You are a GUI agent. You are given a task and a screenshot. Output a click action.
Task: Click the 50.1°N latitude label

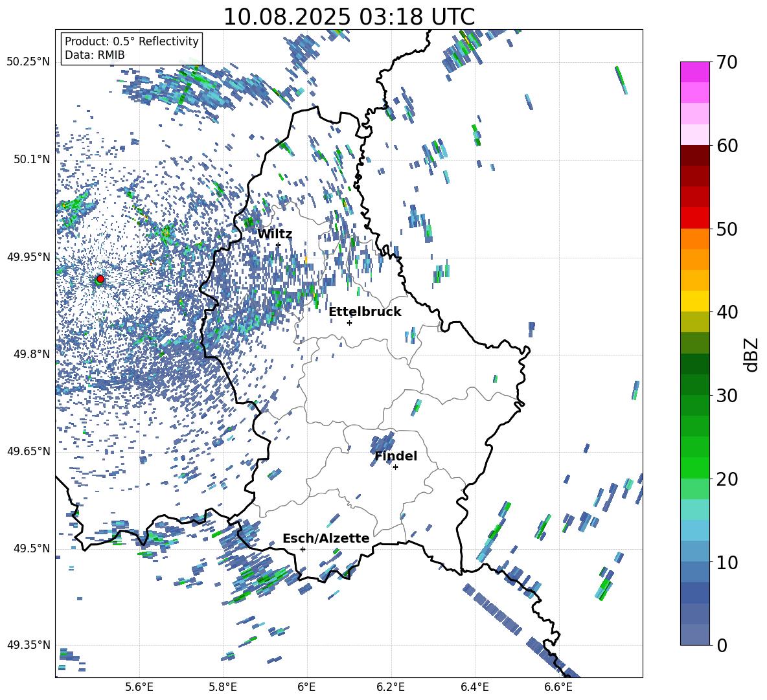[31, 159]
